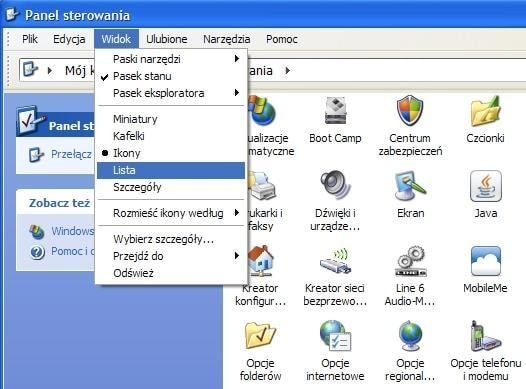
Task: Choose Szczegóły view from the menu
Action: [x=171, y=187]
